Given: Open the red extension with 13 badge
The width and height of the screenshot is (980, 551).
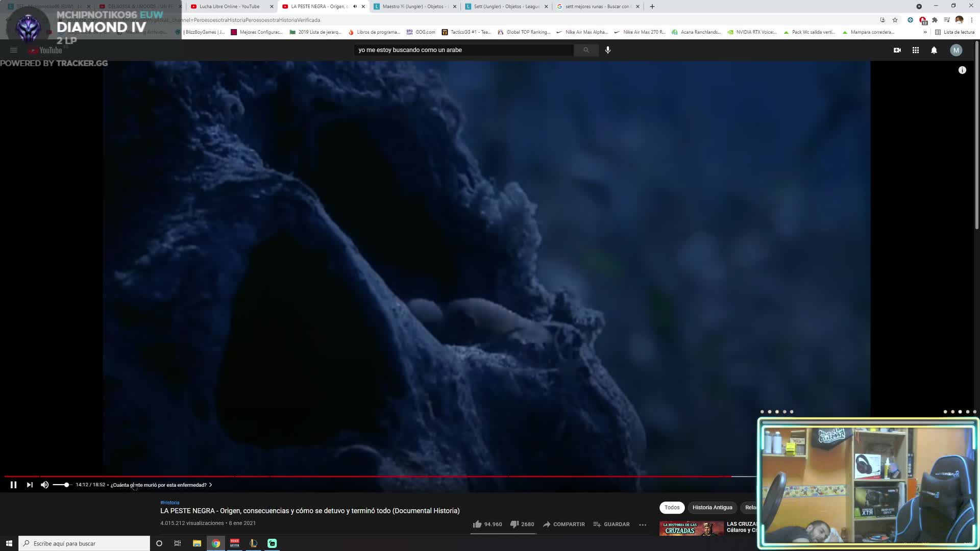Looking at the screenshot, I should coord(923,20).
